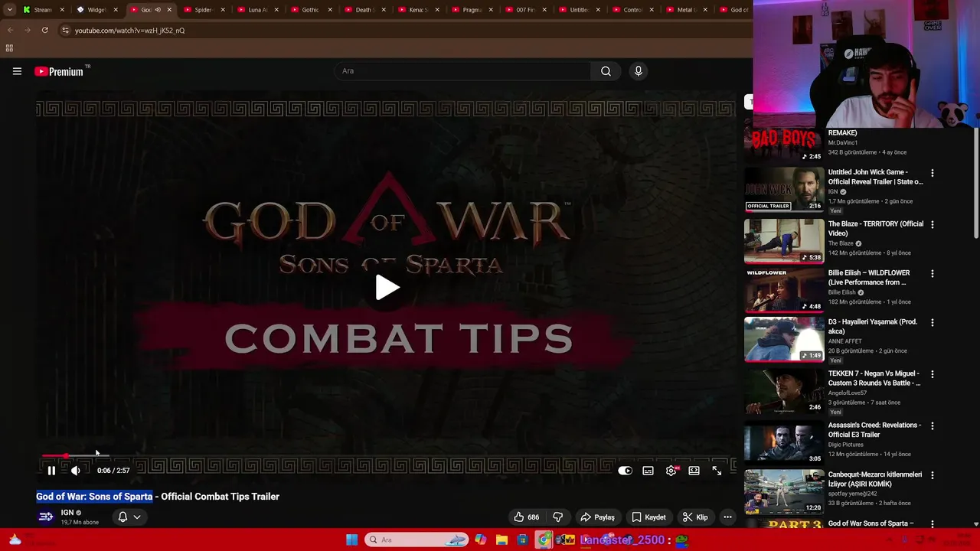Close the Pragmata tab
This screenshot has height=551, width=980.
coord(491,10)
